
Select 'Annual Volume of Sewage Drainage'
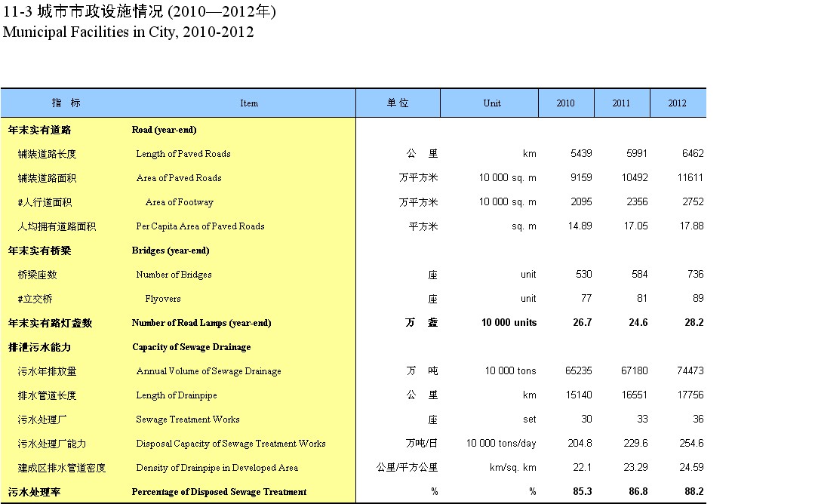[208, 371]
